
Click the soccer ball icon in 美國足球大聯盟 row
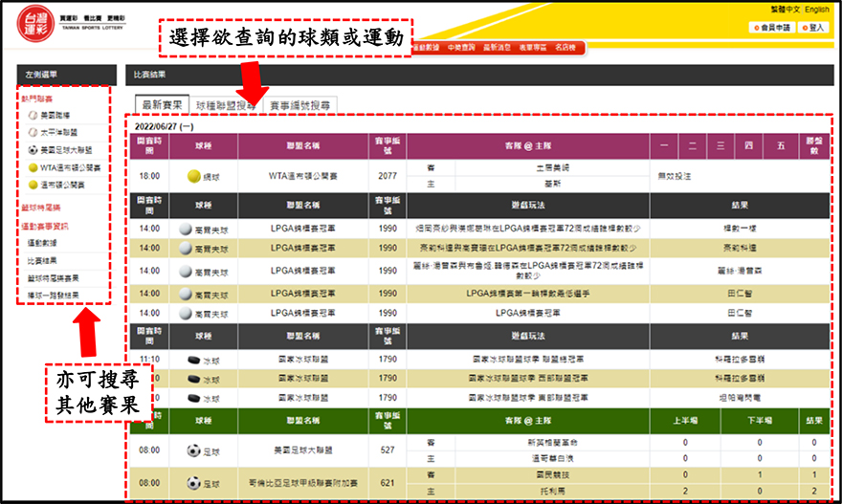point(193,449)
